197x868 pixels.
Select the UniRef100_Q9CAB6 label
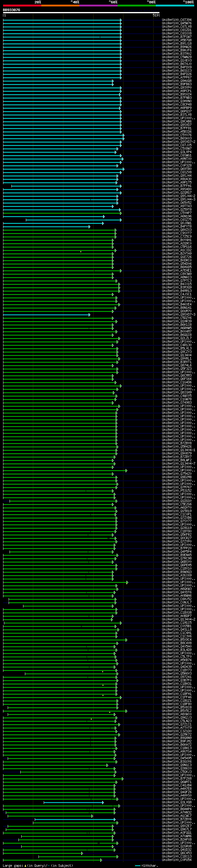coord(177,121)
